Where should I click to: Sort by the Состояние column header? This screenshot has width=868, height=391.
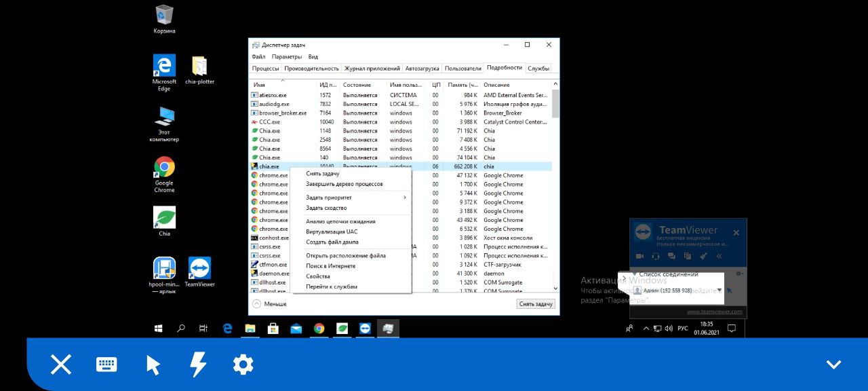tap(363, 85)
